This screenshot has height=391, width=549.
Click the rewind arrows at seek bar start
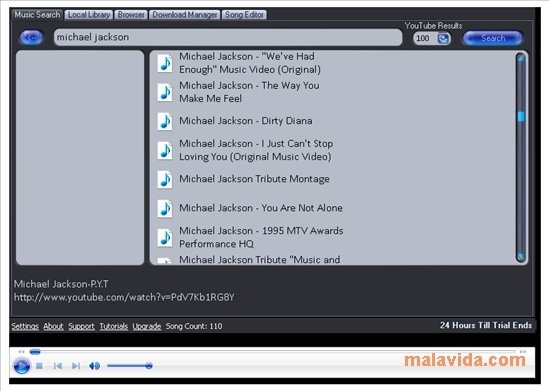tap(21, 351)
